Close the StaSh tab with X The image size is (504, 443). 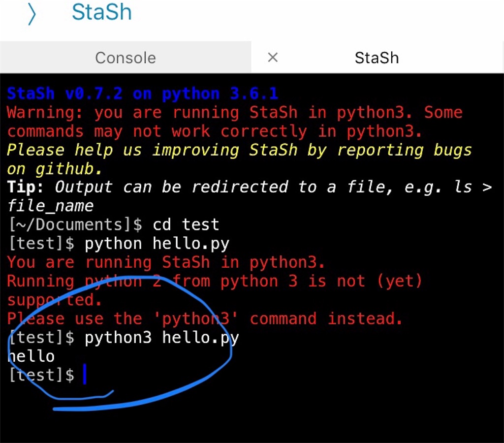click(273, 58)
